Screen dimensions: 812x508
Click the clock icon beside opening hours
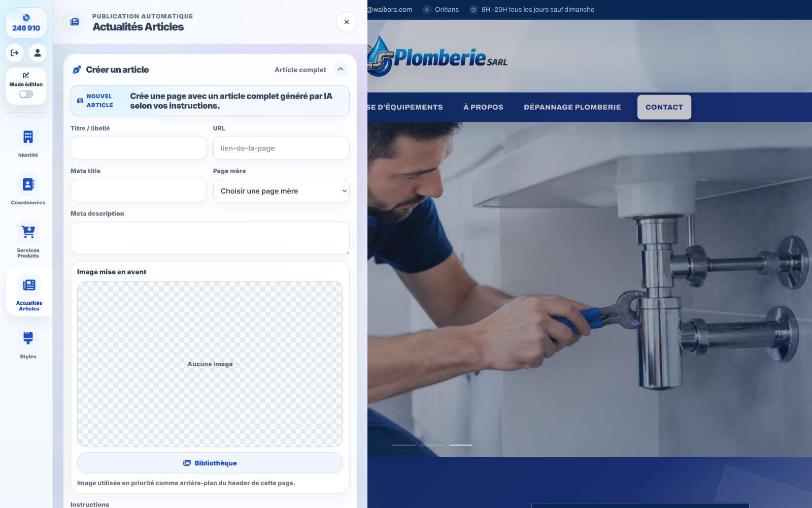473,10
